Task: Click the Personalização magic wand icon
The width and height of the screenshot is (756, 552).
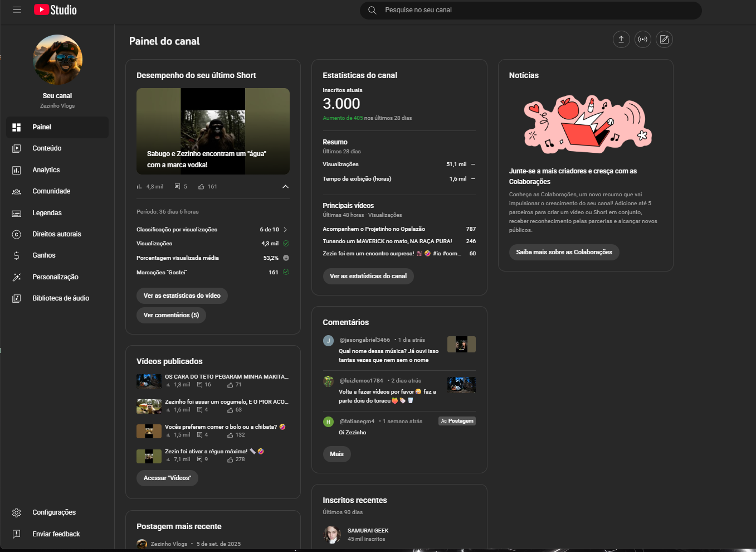Action: 17,277
